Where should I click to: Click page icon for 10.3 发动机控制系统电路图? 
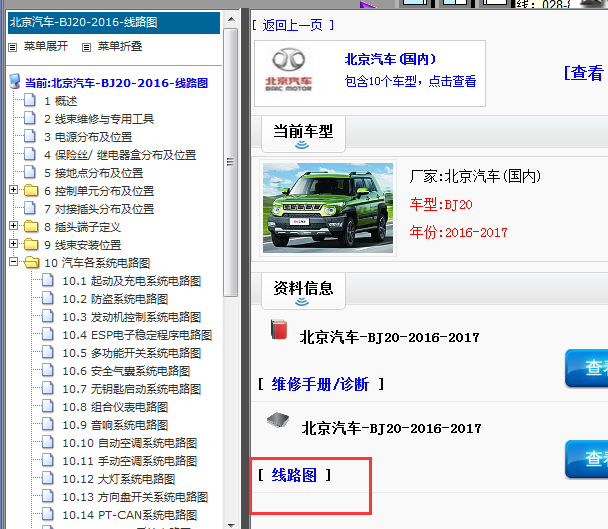pyautogui.click(x=48, y=316)
